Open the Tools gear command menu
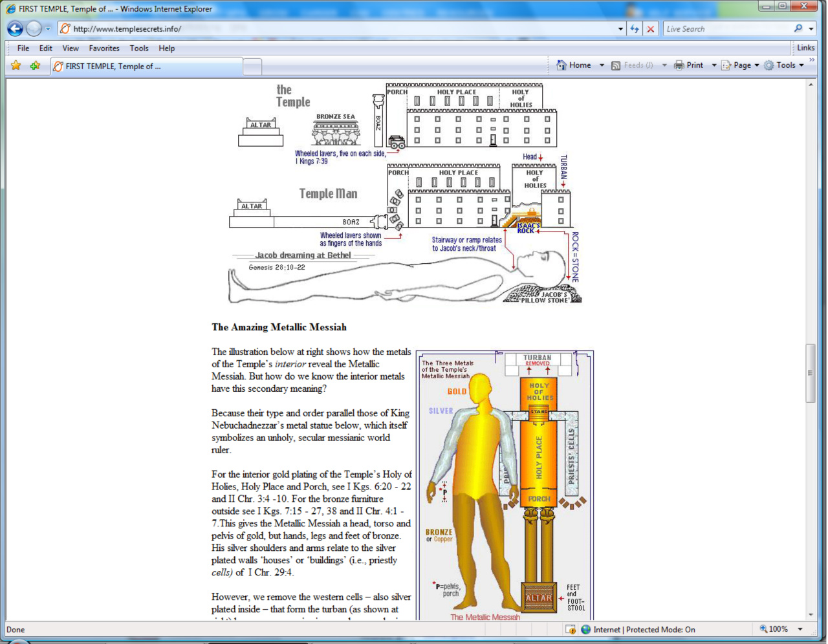Screen dimensions: 828x644 coord(783,65)
